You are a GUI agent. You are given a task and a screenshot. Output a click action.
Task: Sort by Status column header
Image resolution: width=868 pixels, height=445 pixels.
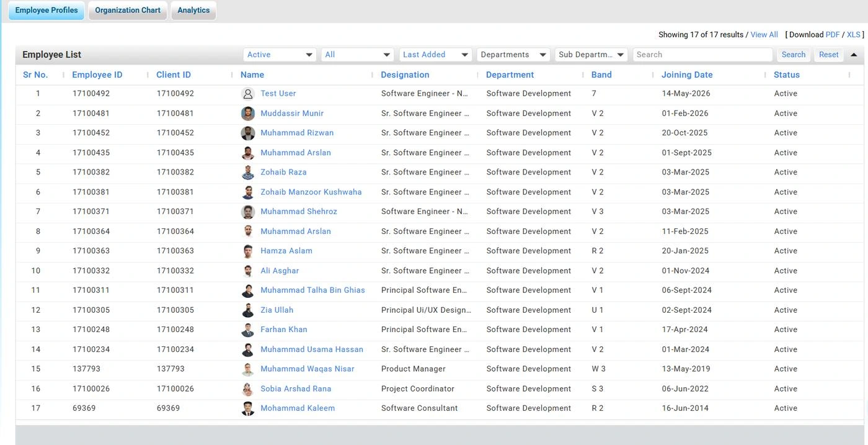click(787, 74)
